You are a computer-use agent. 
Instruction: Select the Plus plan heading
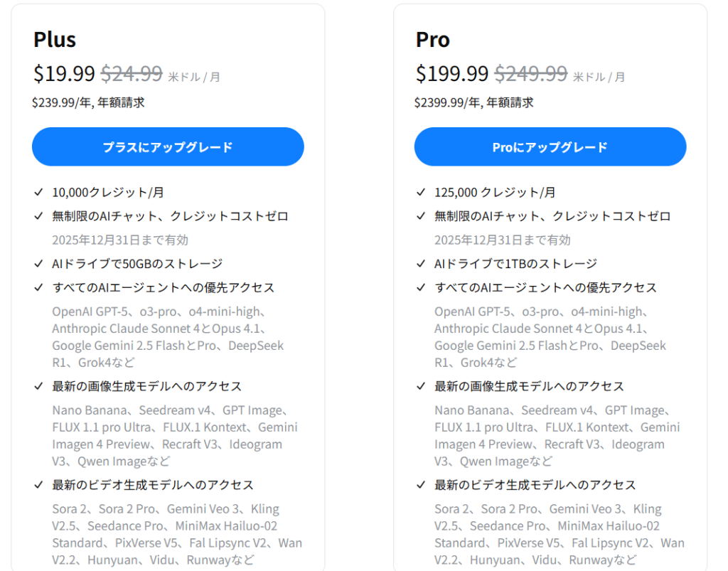(55, 40)
